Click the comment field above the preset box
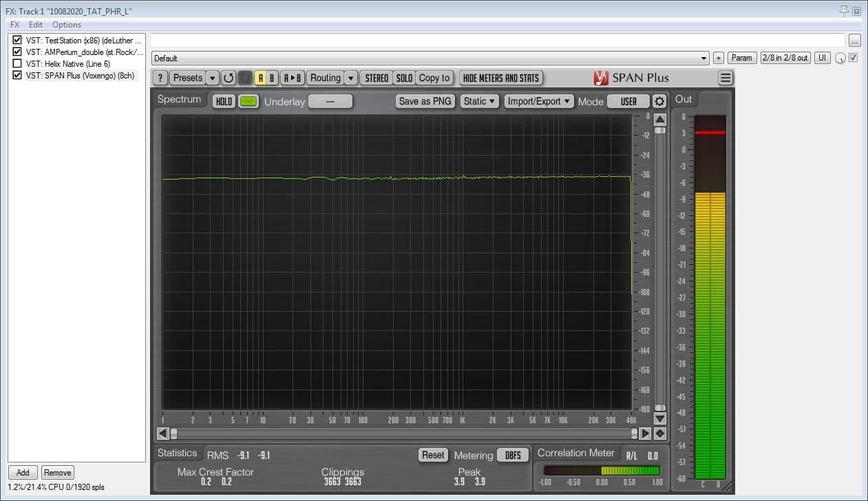This screenshot has height=501, width=868. tap(498, 41)
